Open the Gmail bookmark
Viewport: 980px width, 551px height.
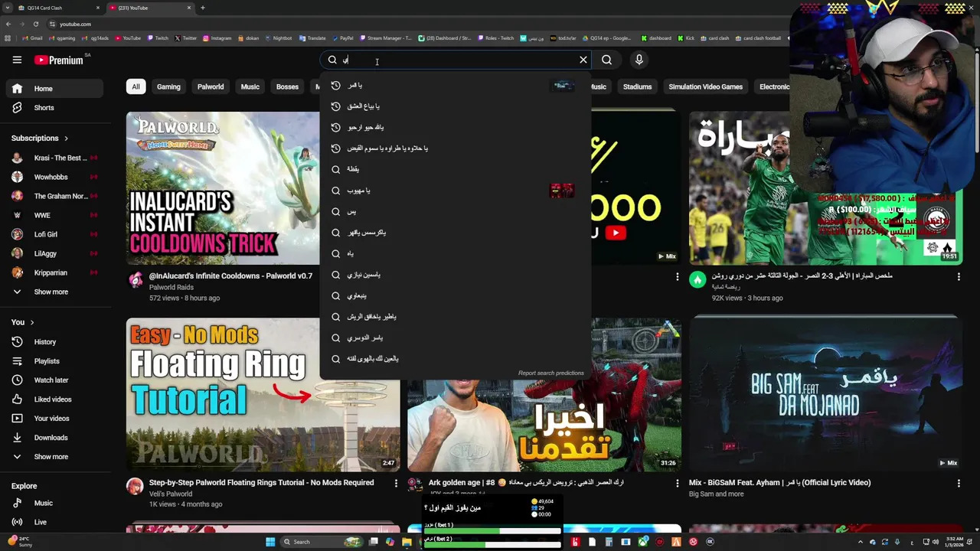point(33,38)
